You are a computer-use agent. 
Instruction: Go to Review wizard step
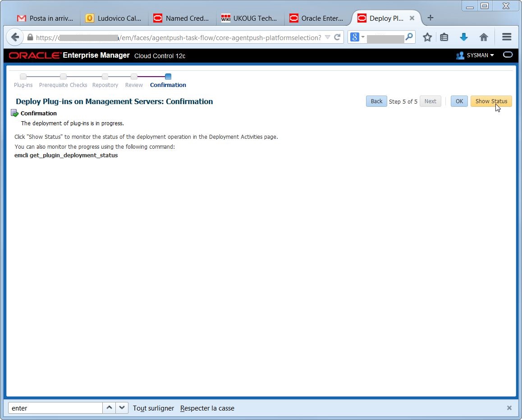tap(134, 85)
